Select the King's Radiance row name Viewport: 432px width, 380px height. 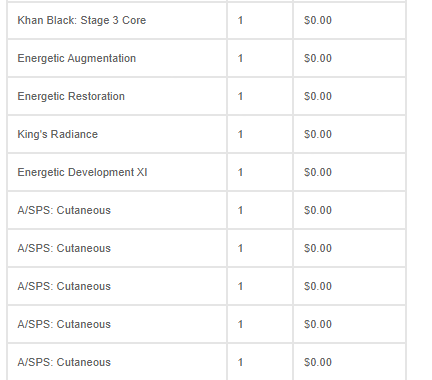pos(58,134)
